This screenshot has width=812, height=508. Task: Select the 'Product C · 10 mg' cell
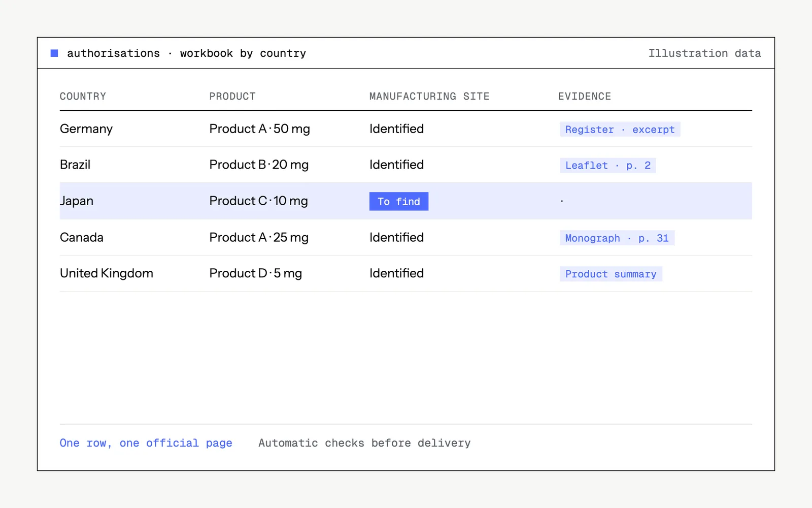[258, 201]
